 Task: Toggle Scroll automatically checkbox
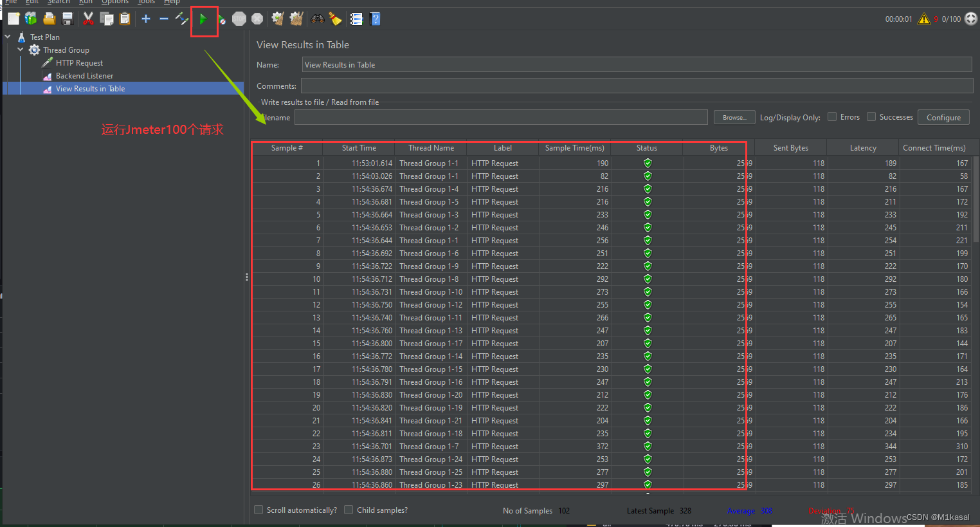point(259,510)
